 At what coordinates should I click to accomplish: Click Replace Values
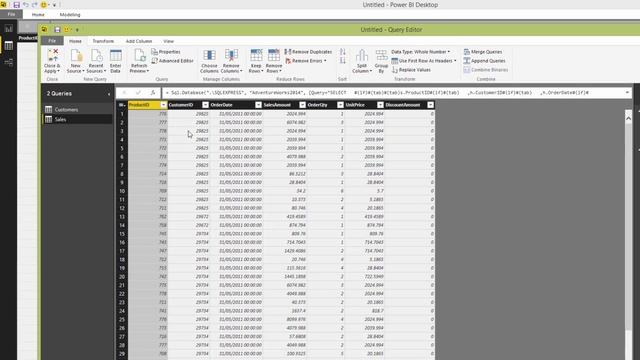411,70
